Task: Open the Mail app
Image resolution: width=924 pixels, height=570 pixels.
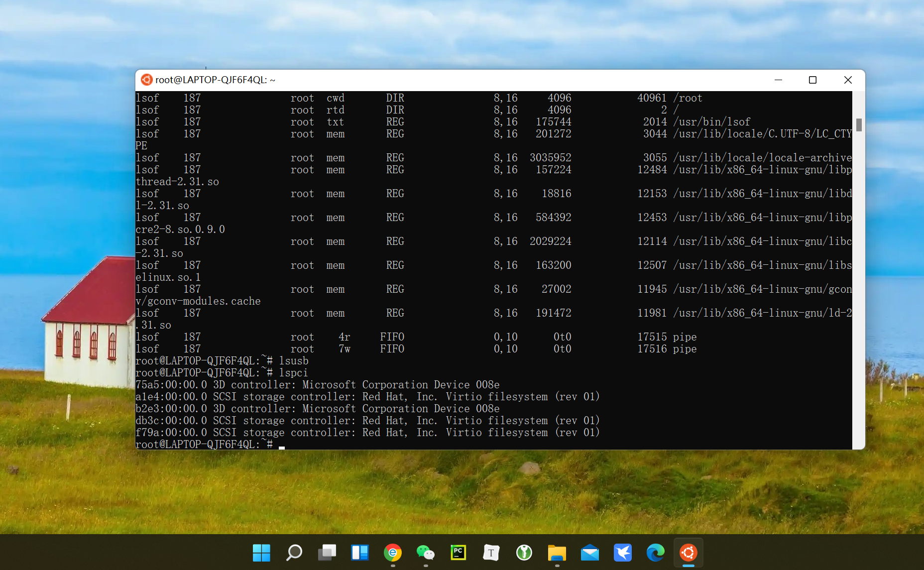Action: (589, 553)
